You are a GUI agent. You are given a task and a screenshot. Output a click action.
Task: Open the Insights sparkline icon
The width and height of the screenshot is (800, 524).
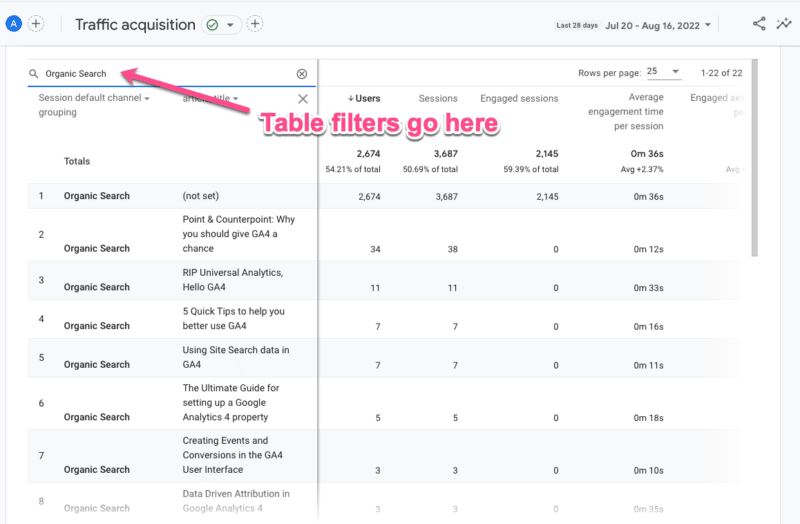783,24
